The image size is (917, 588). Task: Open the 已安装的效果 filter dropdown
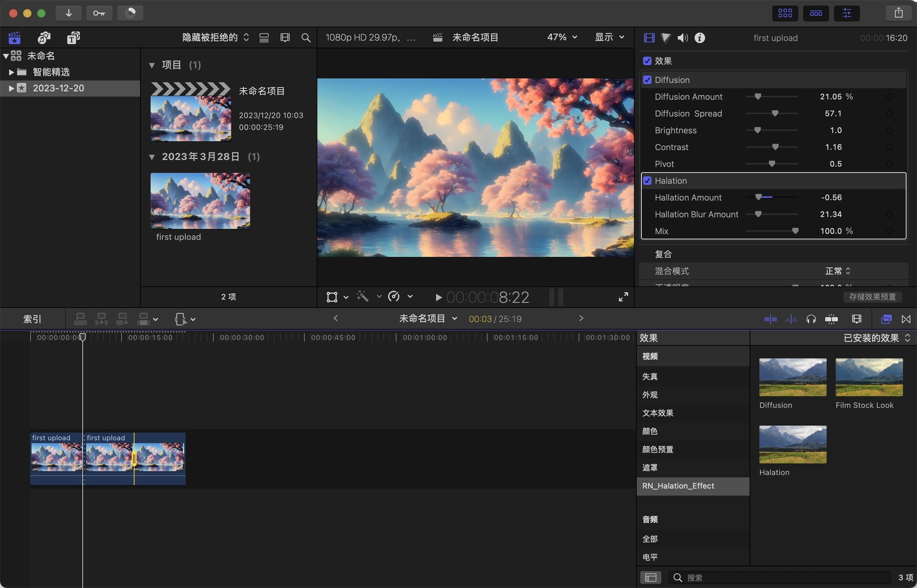click(x=877, y=338)
